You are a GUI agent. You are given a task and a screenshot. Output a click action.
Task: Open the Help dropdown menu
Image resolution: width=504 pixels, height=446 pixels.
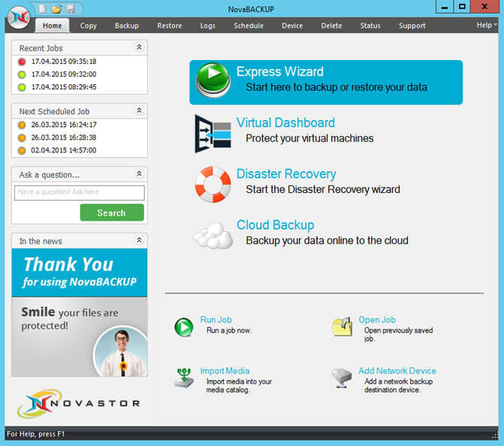point(484,26)
